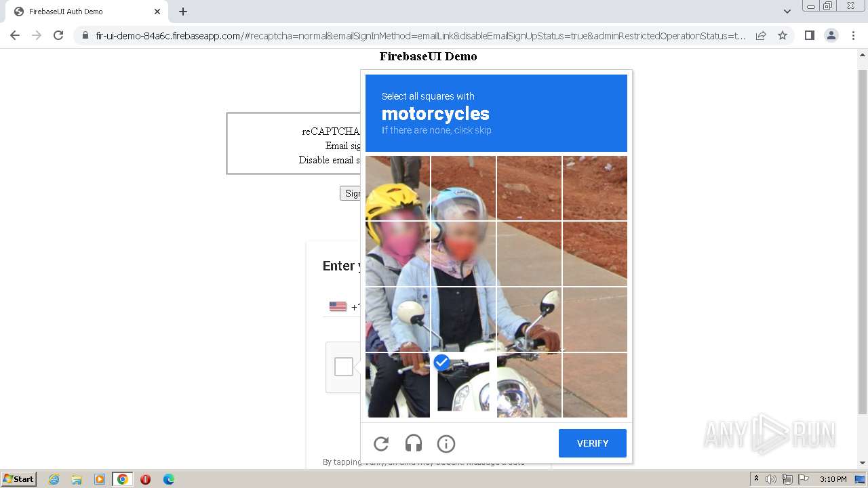Screen dimensions: 868x488
Task: Go back to the previous page
Action: pyautogui.click(x=15, y=35)
